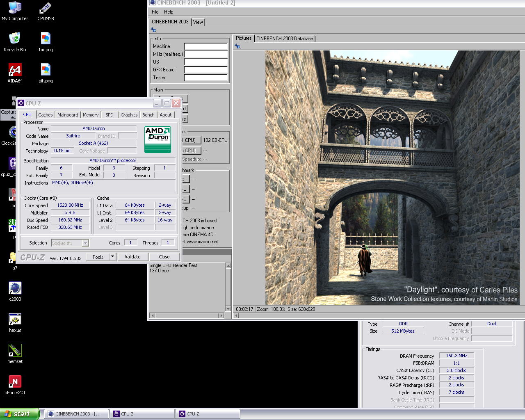Screen dimensions: 525x420
Task: Open the c2003 desktop shortcut
Action: point(15,291)
